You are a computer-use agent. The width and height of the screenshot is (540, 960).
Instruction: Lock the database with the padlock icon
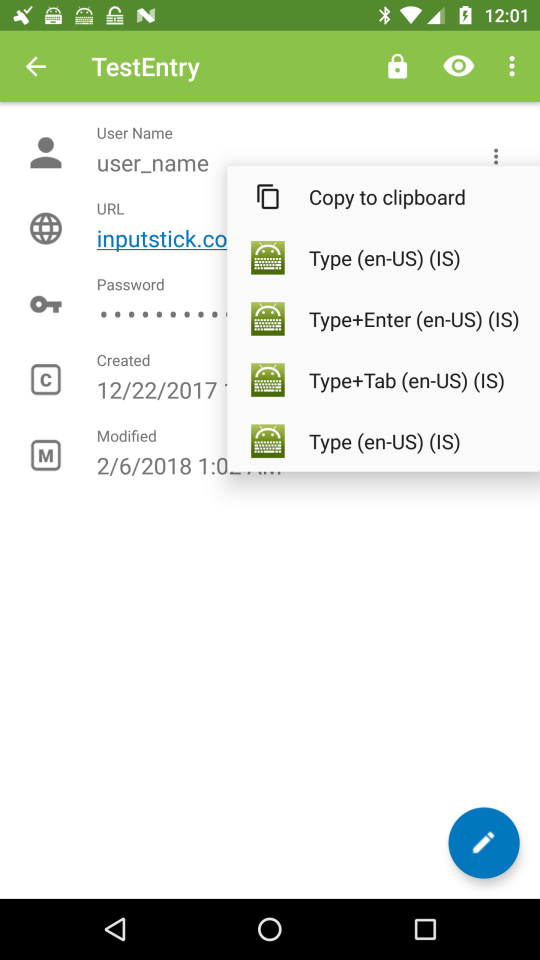(397, 66)
